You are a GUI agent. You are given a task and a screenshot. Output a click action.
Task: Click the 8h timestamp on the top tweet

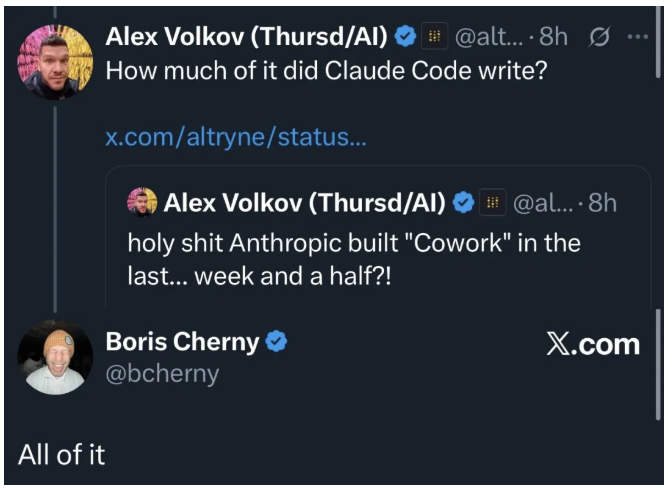click(x=553, y=37)
